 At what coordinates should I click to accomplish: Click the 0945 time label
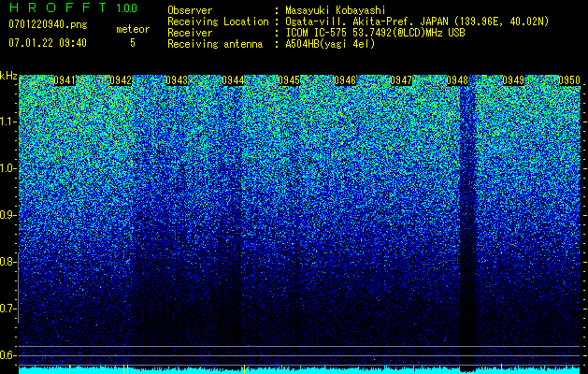[289, 80]
